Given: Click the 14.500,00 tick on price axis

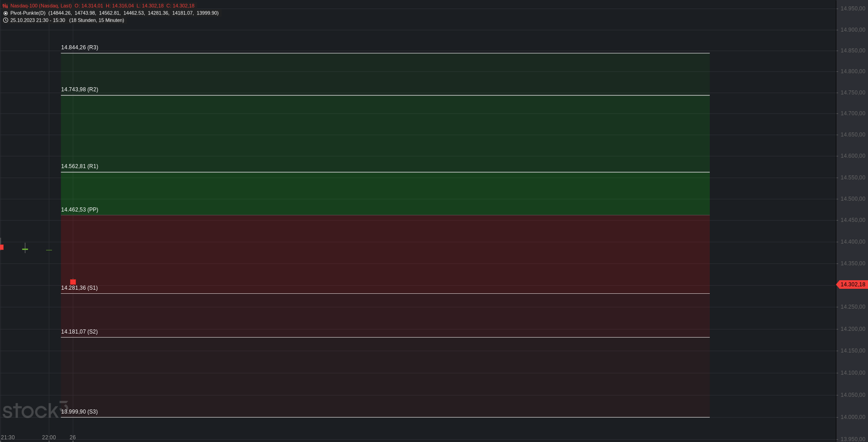Looking at the screenshot, I should 853,199.
